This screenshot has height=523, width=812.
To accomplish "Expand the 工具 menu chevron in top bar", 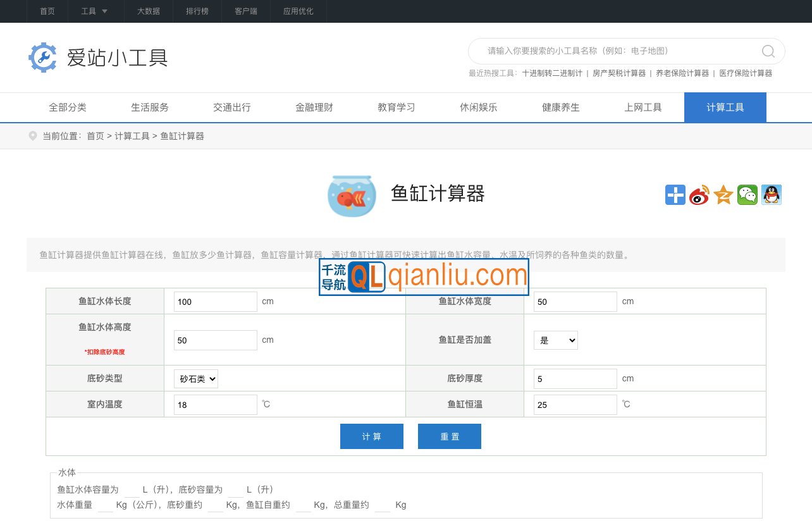I will 105,11.
